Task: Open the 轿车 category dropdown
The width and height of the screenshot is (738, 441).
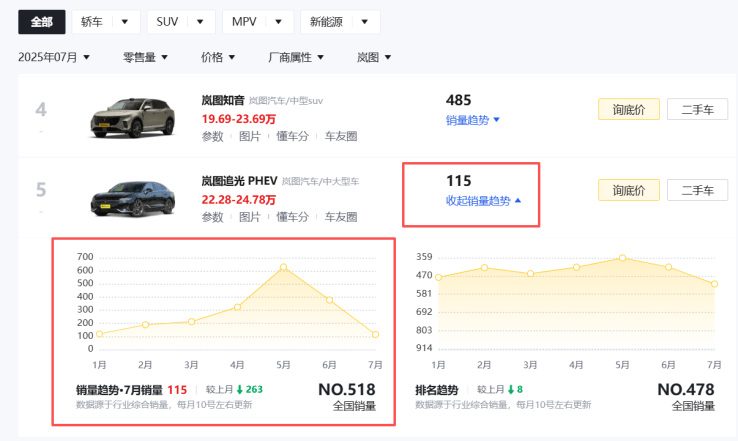Action: point(106,22)
